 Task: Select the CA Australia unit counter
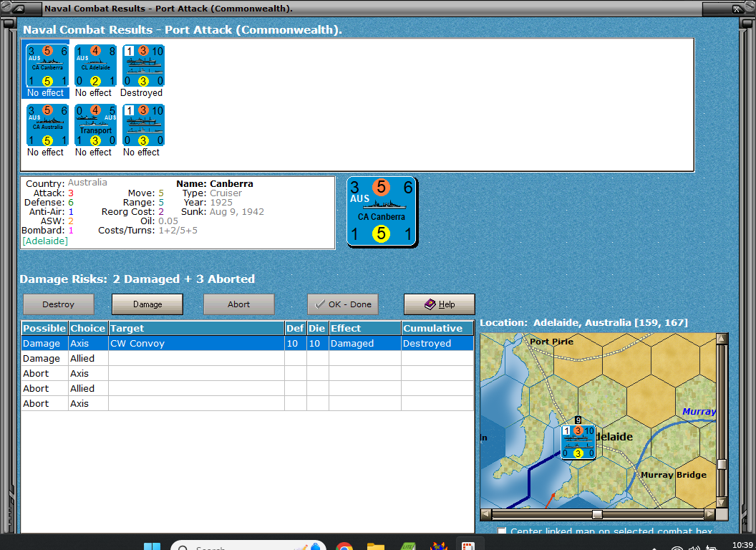(x=47, y=125)
